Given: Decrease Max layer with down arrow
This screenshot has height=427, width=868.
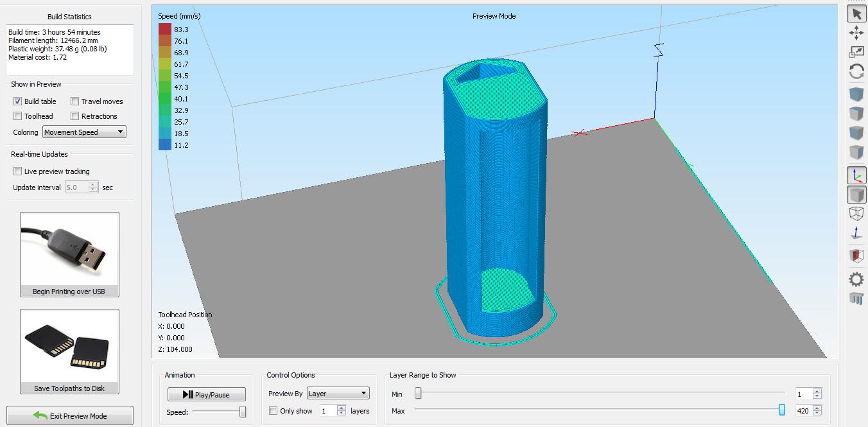Looking at the screenshot, I should (x=817, y=414).
